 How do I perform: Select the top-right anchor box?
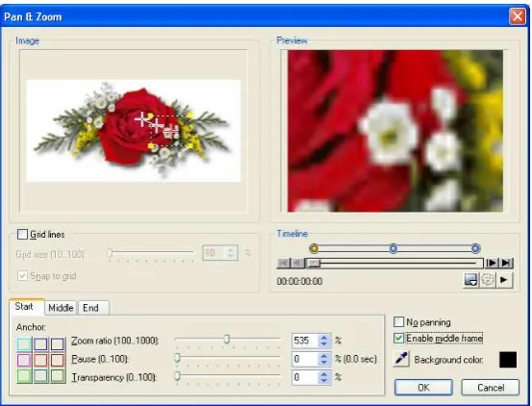click(58, 344)
